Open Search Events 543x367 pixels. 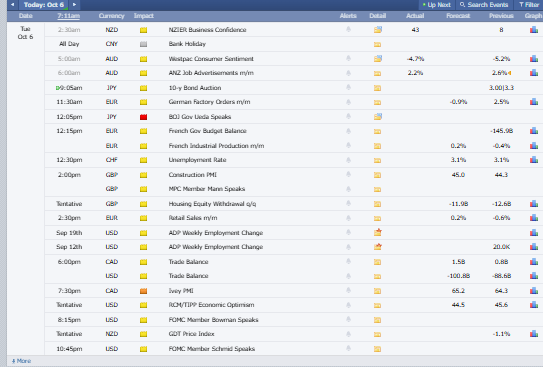tap(484, 5)
